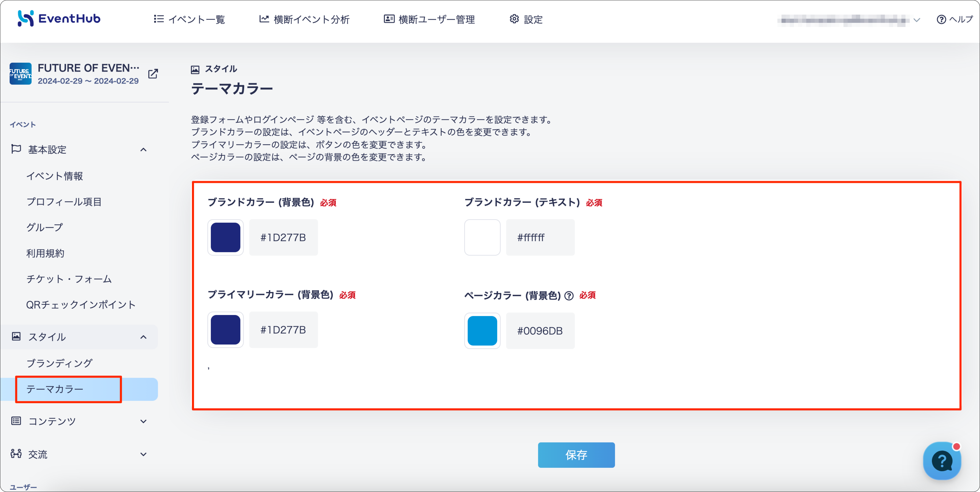Screen dimensions: 980x492
Task: Click the コンテンツ sidebar label
Action: (x=52, y=421)
